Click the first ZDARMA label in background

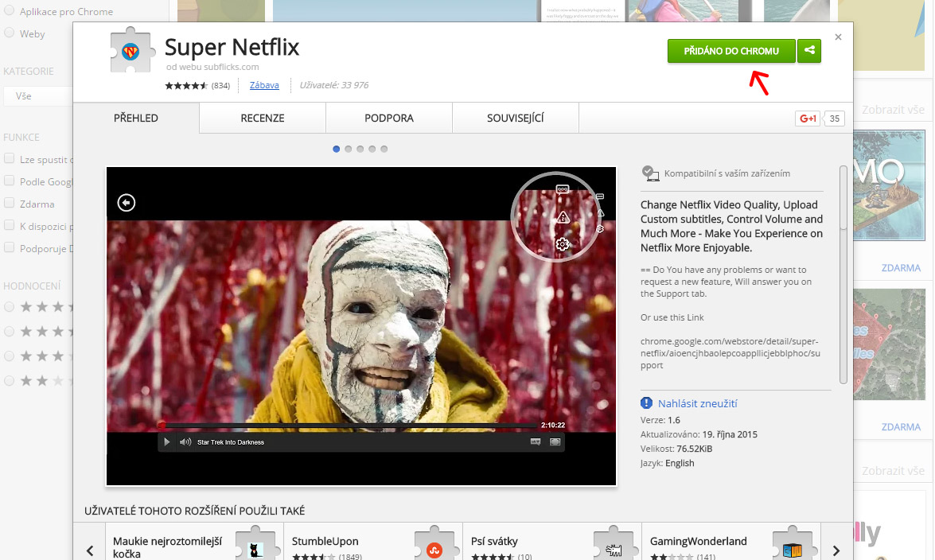[x=901, y=268]
